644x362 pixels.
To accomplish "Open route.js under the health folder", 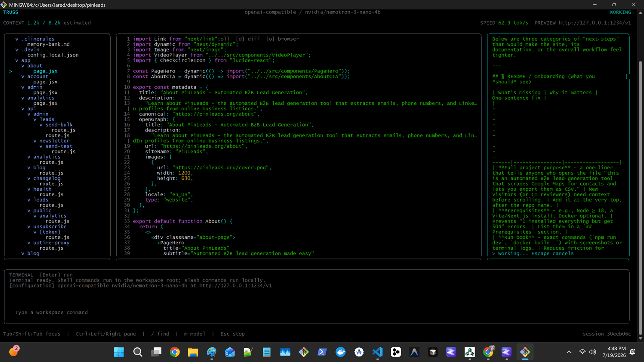I will click(52, 194).
